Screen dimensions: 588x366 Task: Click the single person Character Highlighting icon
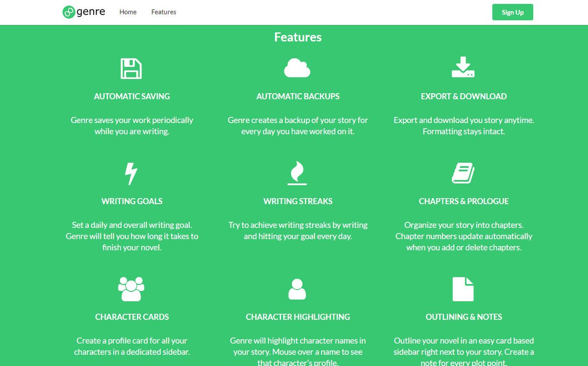297,289
